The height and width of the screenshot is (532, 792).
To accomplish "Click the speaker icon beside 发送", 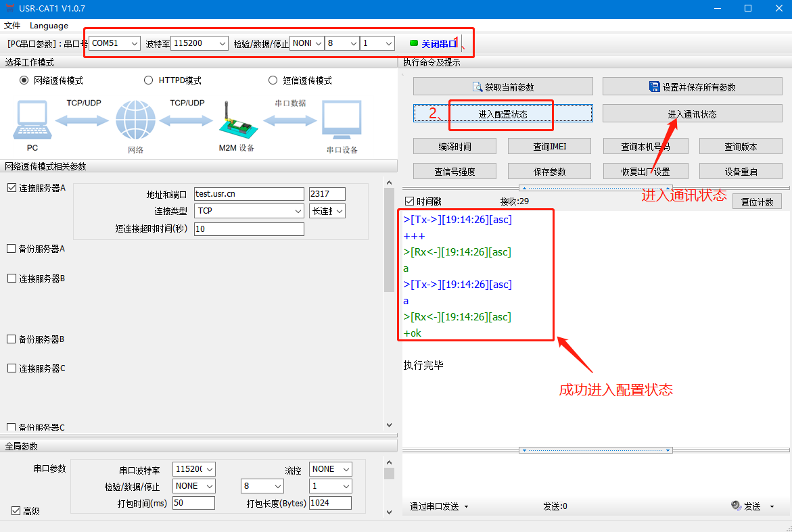I will coord(736,506).
